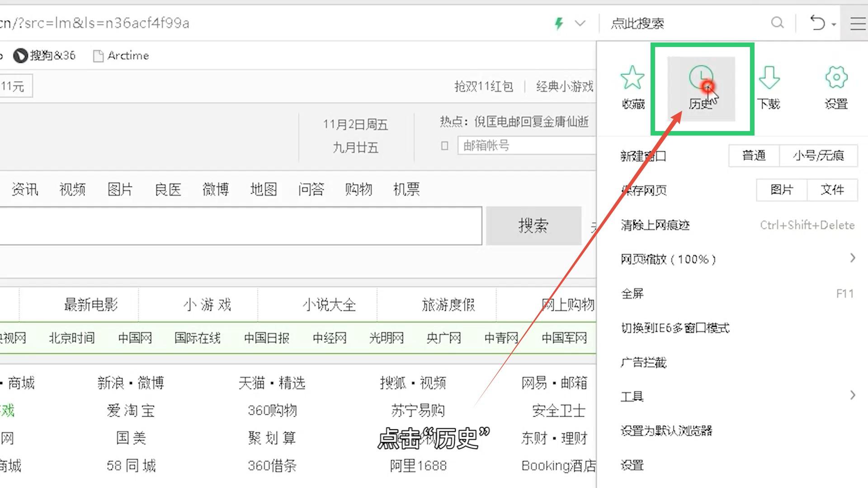Screen dimensions: 868x488
Task: Switch to the 微博 search tab
Action: [x=216, y=189]
